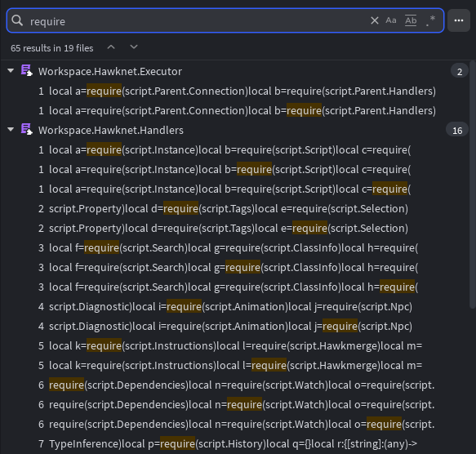Open line 3 result highlighting f=require

pos(228,247)
